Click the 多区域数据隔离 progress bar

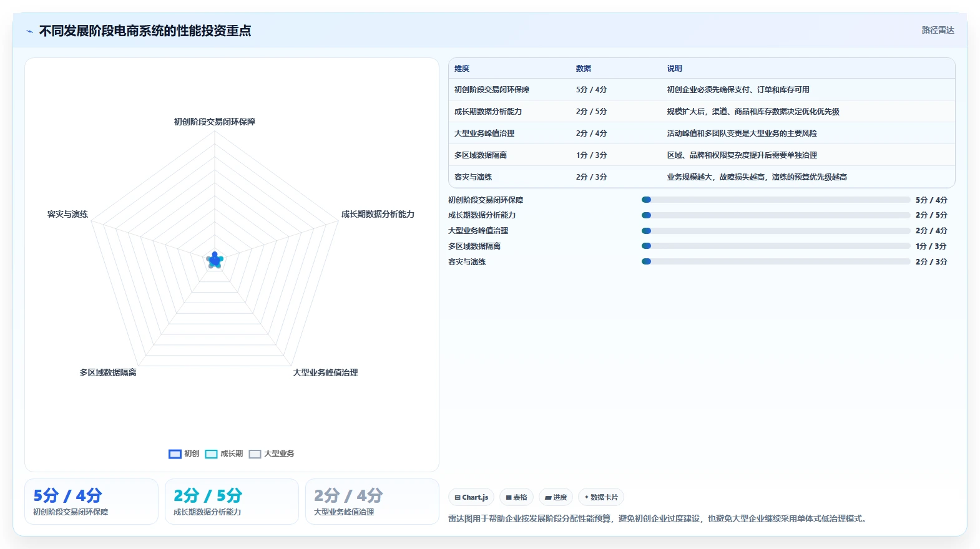pos(776,246)
